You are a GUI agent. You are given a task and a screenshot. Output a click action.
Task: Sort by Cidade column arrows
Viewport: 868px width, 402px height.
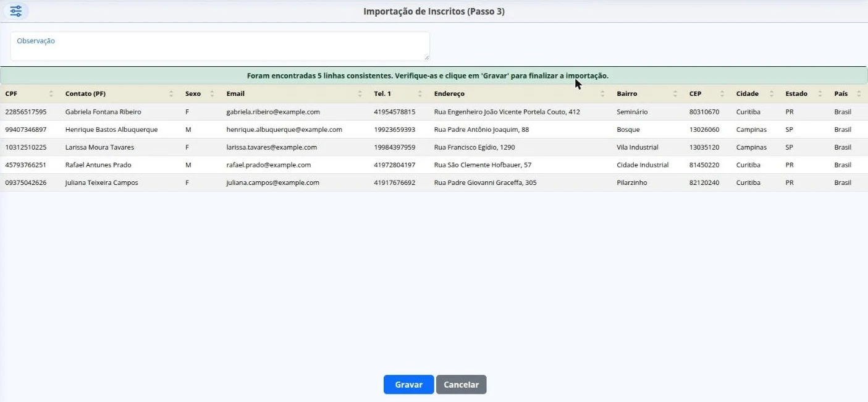[x=772, y=94]
